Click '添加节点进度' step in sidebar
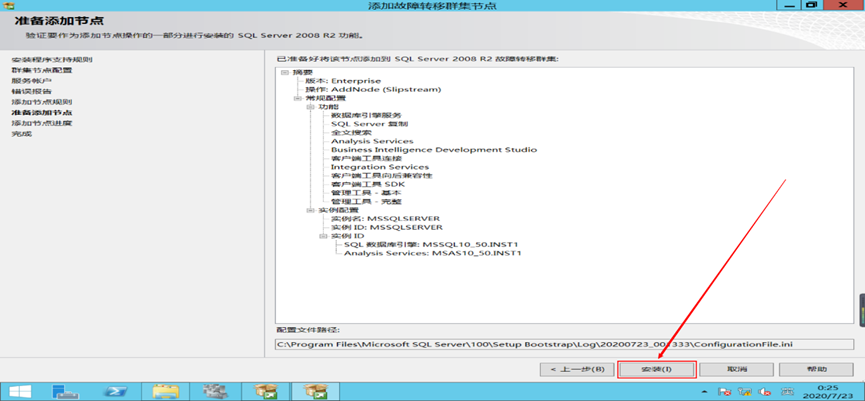This screenshot has height=401, width=865. click(x=41, y=123)
